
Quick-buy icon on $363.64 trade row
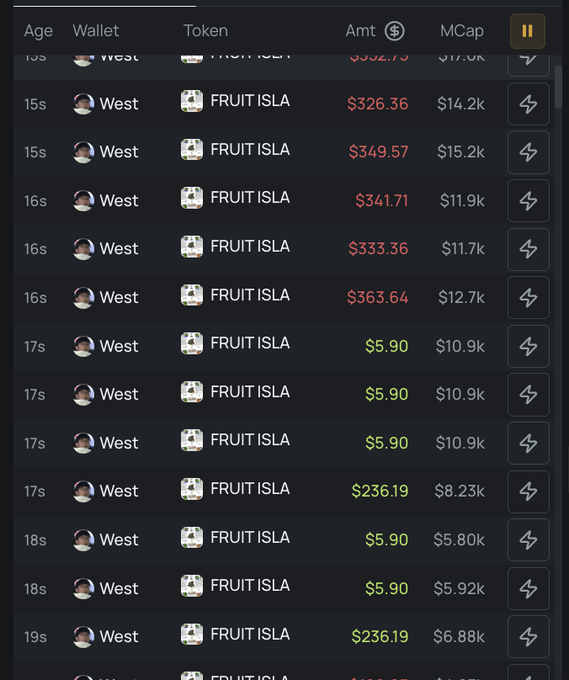pos(528,298)
